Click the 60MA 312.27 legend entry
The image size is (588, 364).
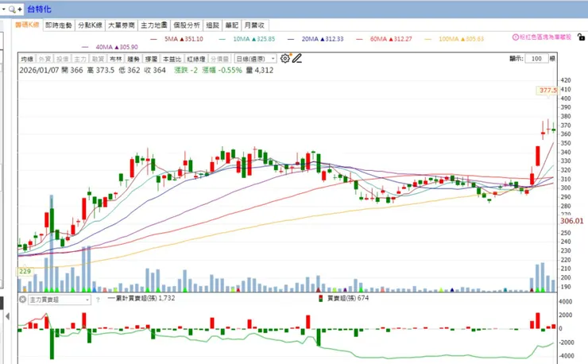pos(384,39)
